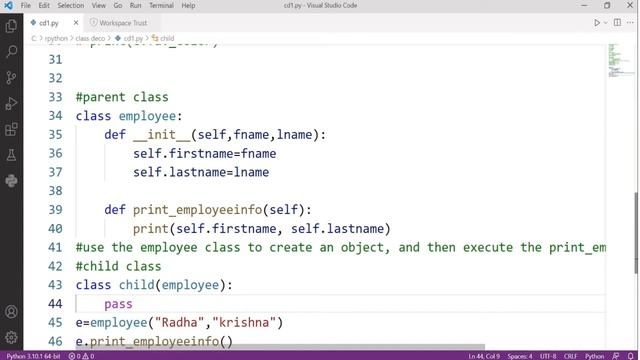Click 'class employee:' definition

click(x=129, y=116)
